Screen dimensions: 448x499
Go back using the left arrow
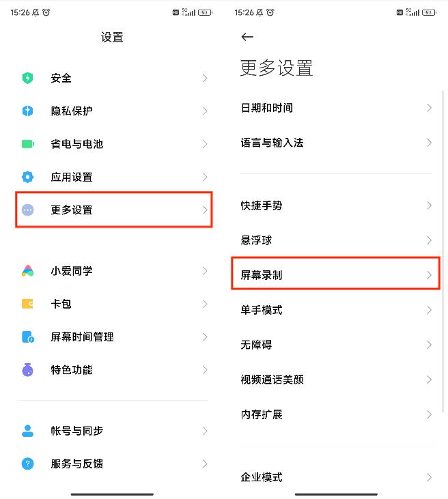(x=247, y=37)
